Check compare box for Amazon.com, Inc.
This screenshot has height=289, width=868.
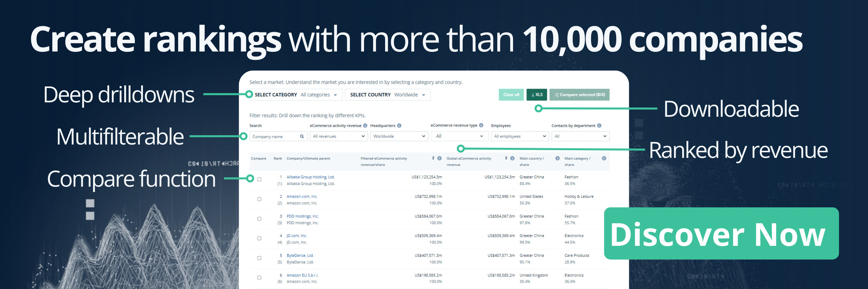tap(259, 199)
